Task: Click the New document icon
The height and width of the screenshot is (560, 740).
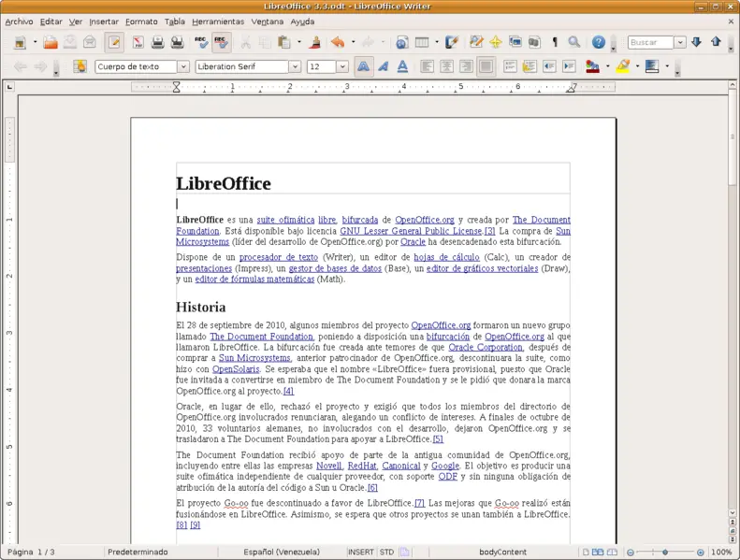Action: [20, 42]
